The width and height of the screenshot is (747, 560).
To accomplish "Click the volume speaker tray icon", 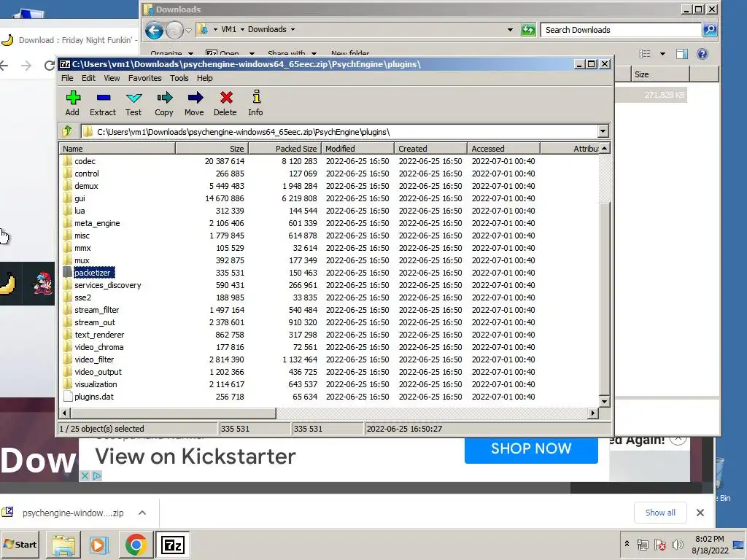I will 677,544.
